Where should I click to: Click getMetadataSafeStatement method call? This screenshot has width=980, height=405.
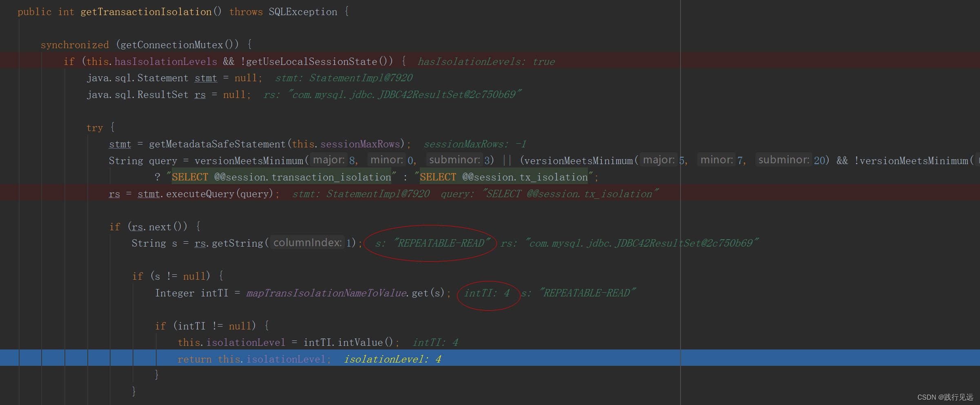(x=217, y=144)
